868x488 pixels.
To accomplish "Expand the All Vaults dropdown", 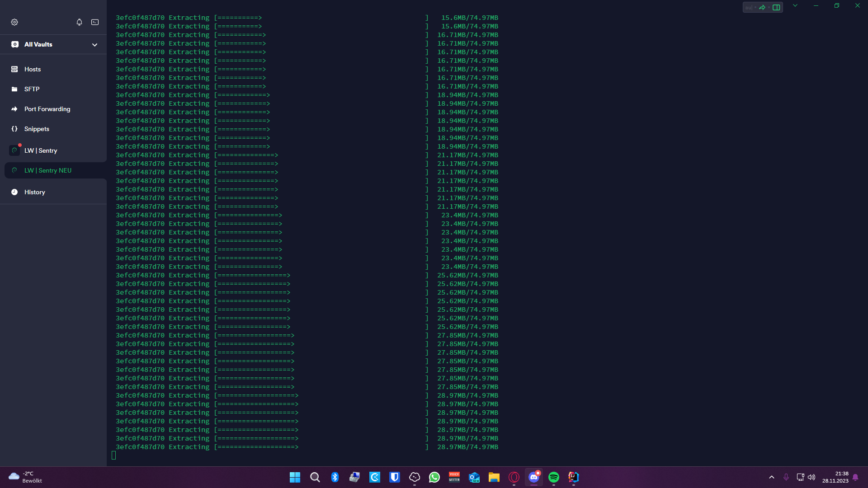I will point(94,45).
